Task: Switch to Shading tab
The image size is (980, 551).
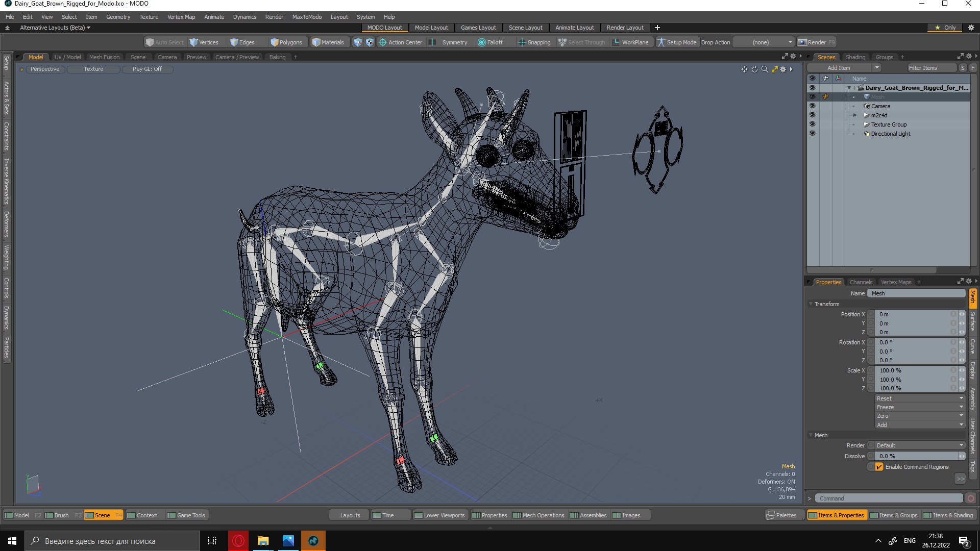Action: click(x=855, y=57)
